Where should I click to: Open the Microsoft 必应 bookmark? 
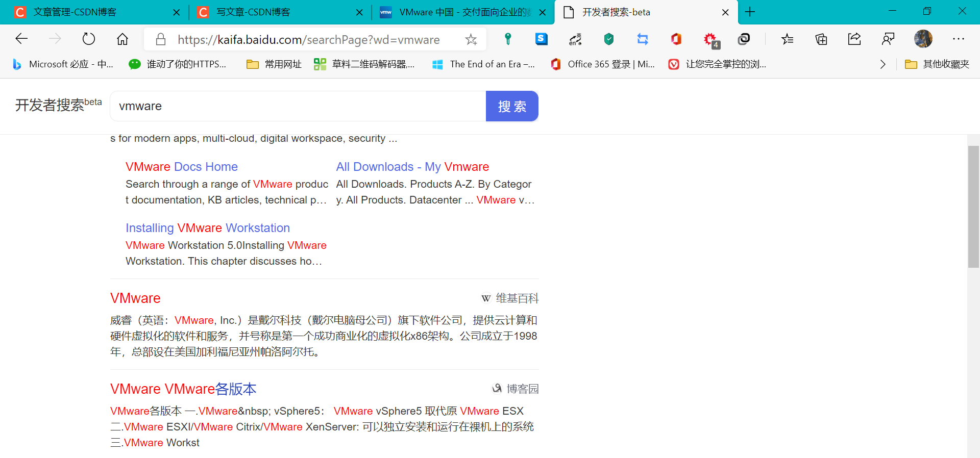click(63, 64)
